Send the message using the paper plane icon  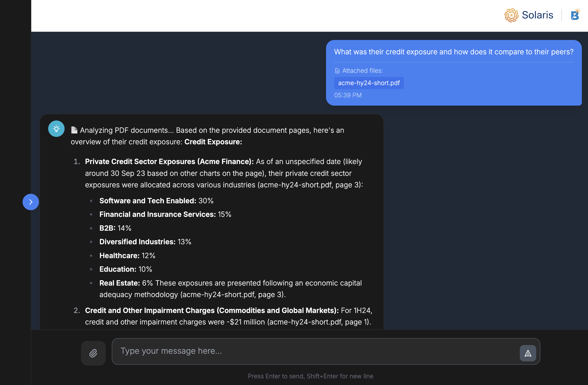tap(528, 353)
